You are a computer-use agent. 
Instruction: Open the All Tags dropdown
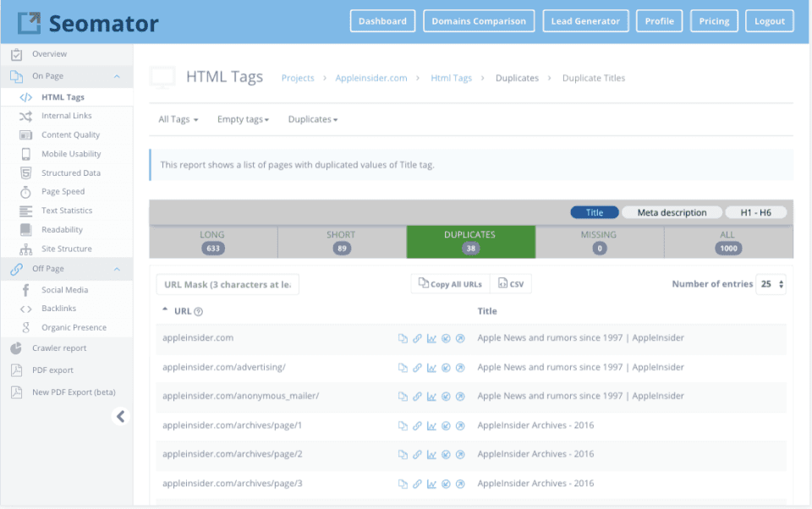[x=178, y=120]
